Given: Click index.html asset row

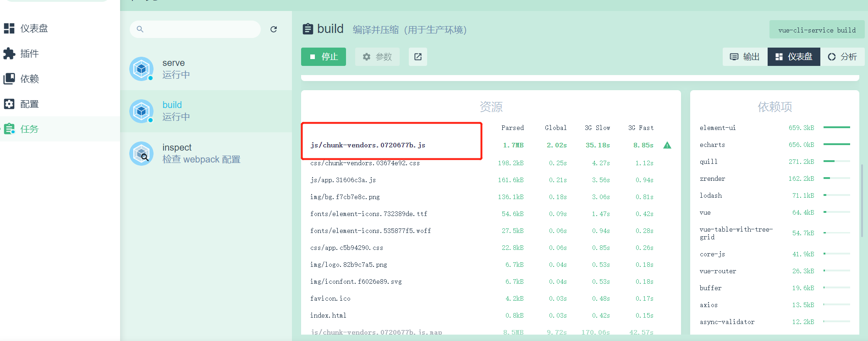Looking at the screenshot, I should [x=490, y=315].
